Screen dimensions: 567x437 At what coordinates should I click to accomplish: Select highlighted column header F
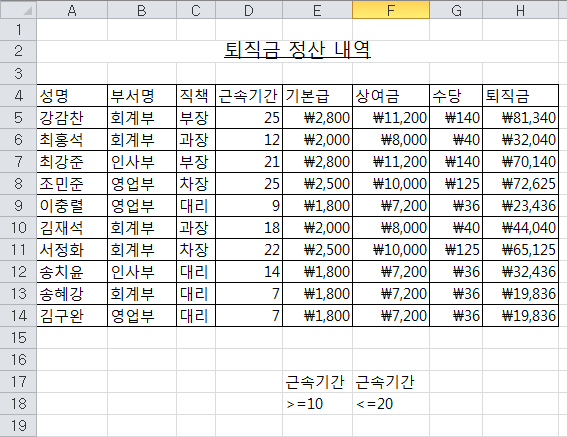[x=391, y=10]
